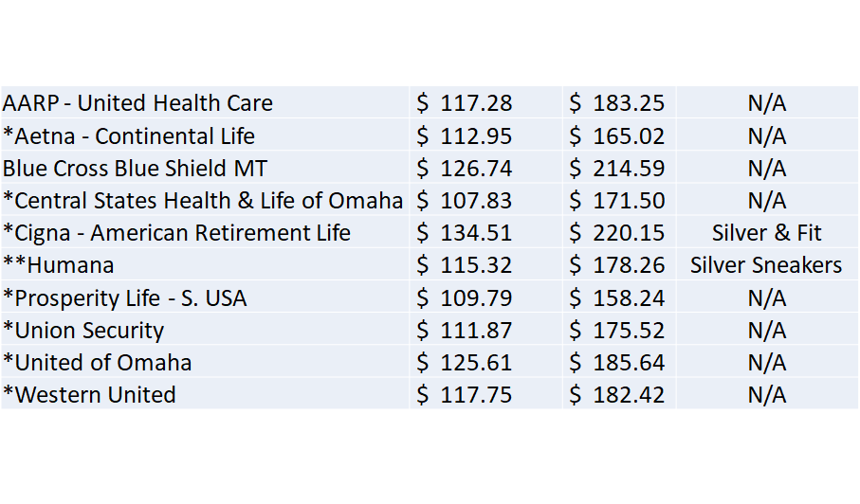Select the $158.24 price cell

tap(620, 297)
